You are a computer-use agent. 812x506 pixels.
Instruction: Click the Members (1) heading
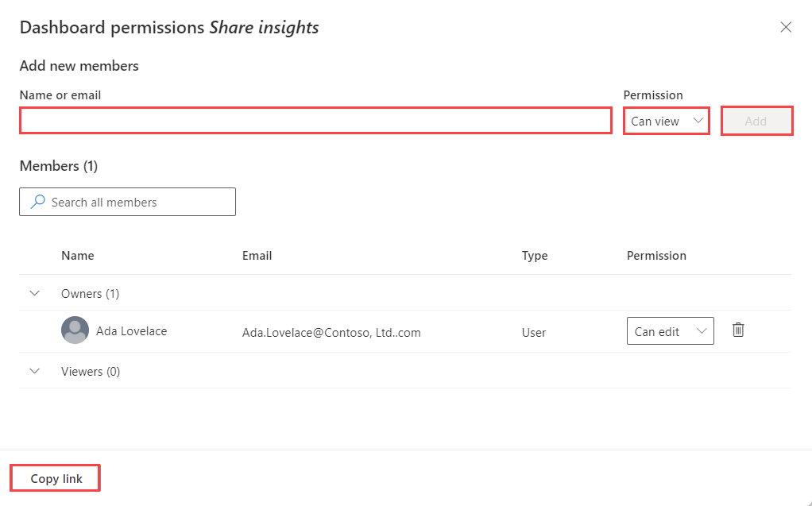[59, 166]
